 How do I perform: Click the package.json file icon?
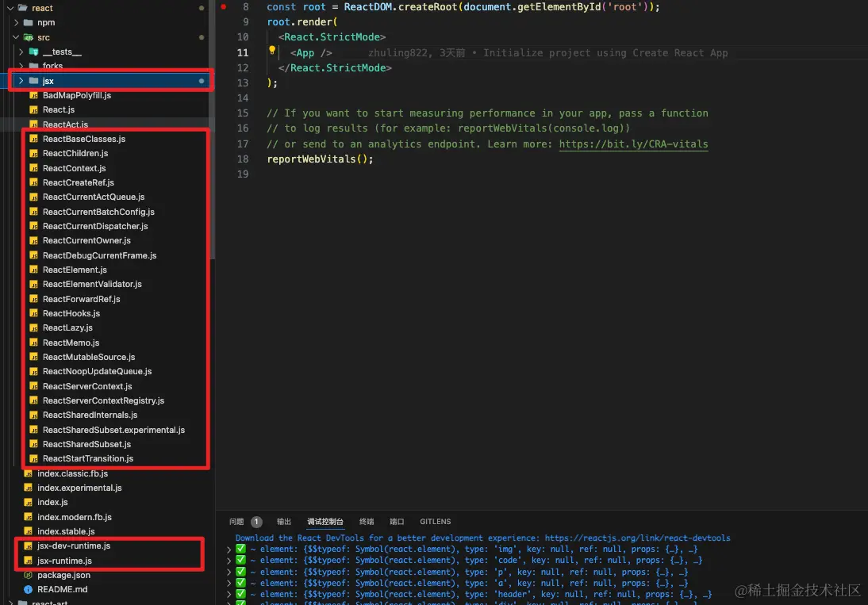(x=29, y=575)
